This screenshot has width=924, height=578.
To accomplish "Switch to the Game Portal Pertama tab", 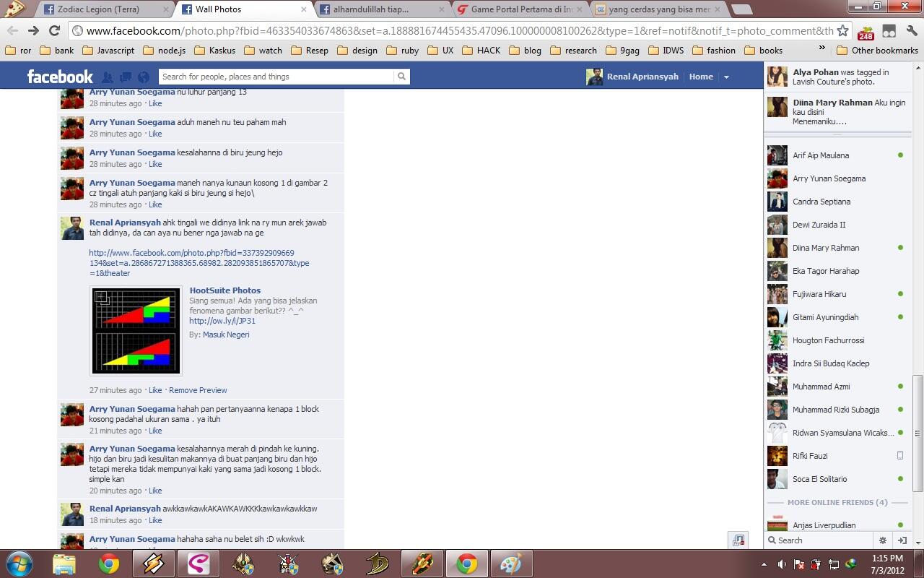I will [518, 9].
